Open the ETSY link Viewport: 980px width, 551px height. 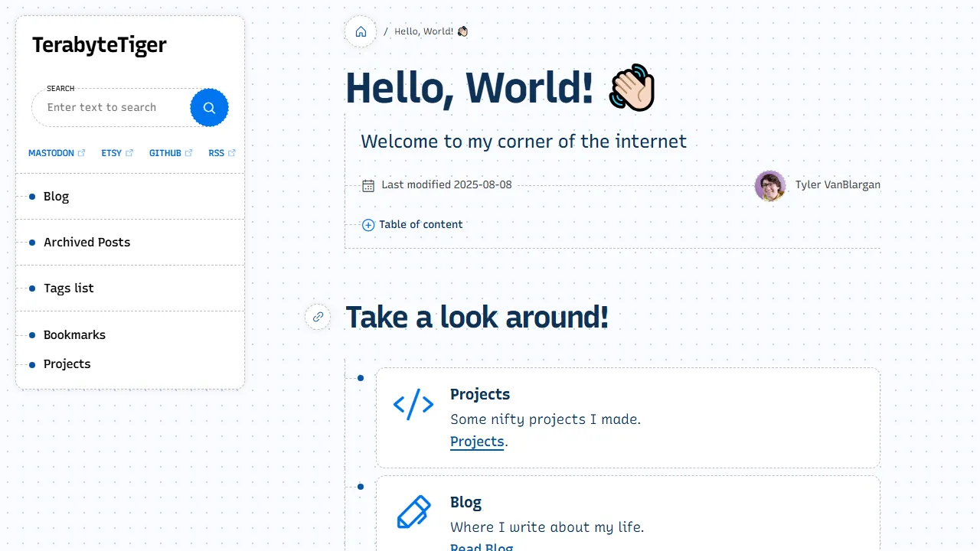coord(110,152)
